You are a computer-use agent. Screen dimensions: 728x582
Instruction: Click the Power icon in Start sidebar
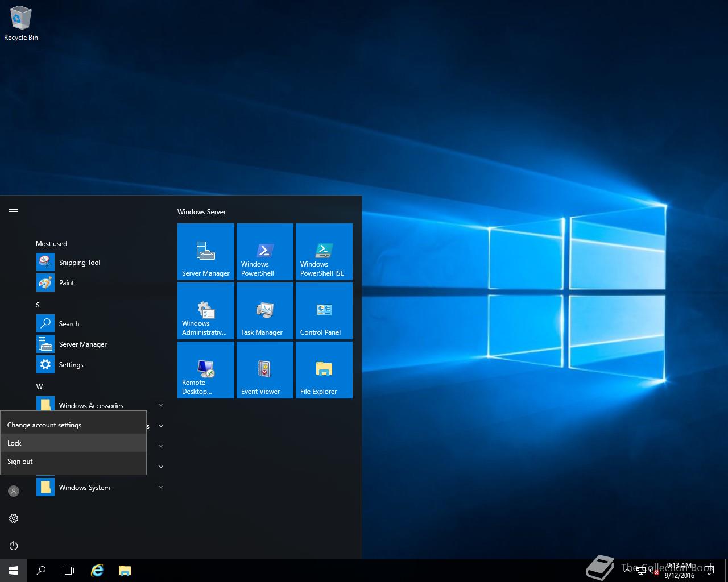(14, 546)
